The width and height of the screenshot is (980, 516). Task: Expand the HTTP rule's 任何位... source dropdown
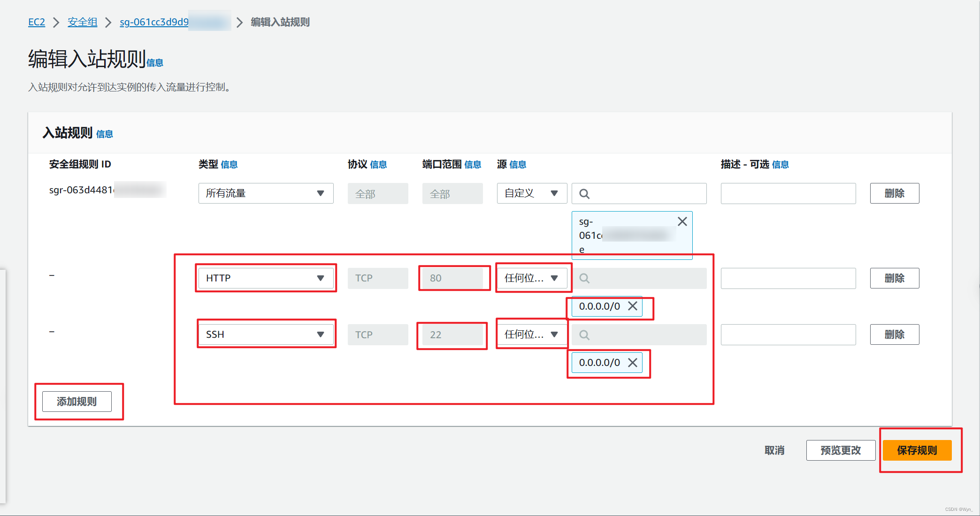[x=531, y=278]
